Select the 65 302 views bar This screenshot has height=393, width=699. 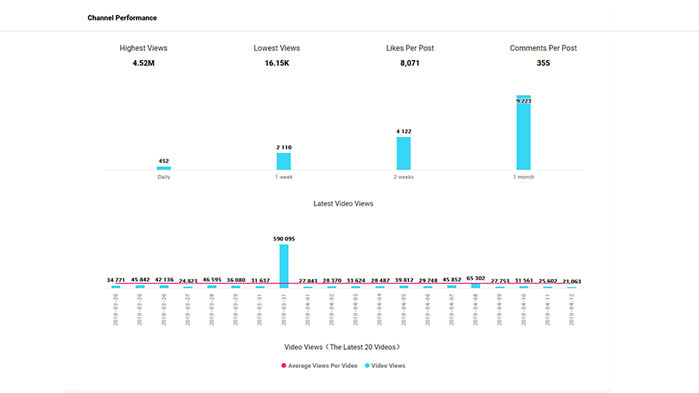coord(476,286)
